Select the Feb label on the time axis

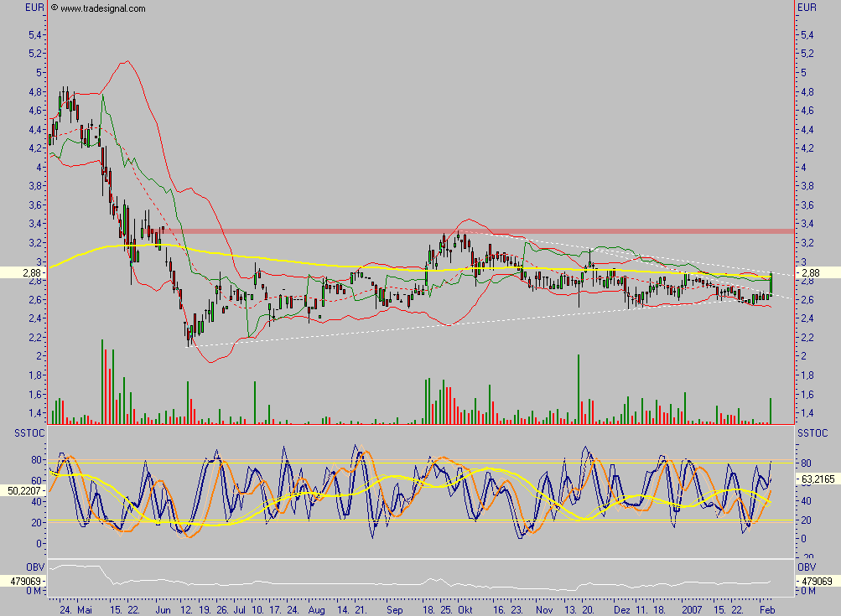768,611
